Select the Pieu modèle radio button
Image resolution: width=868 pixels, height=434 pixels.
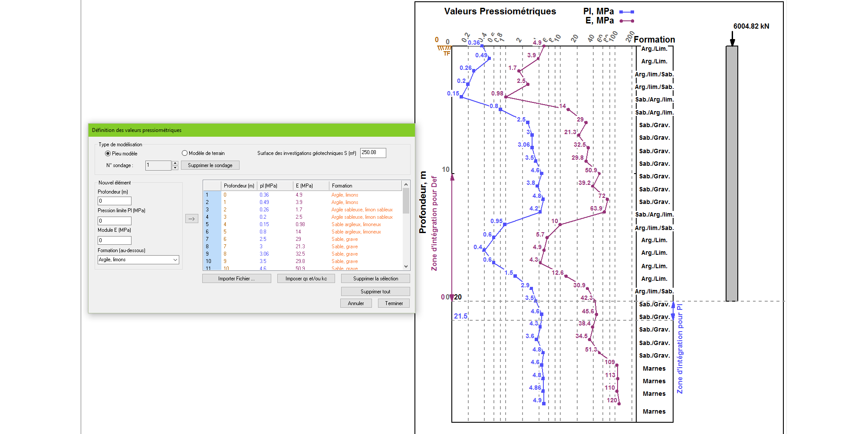pyautogui.click(x=108, y=154)
